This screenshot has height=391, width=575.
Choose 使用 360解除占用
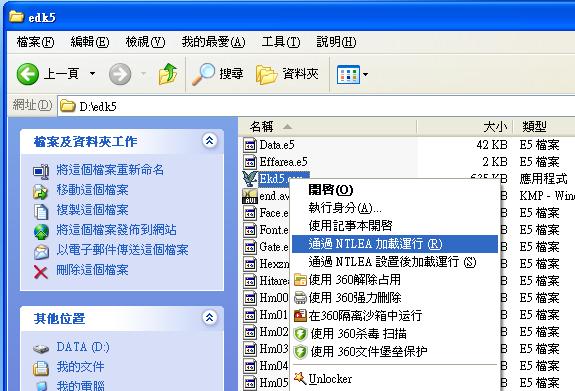coord(395,280)
